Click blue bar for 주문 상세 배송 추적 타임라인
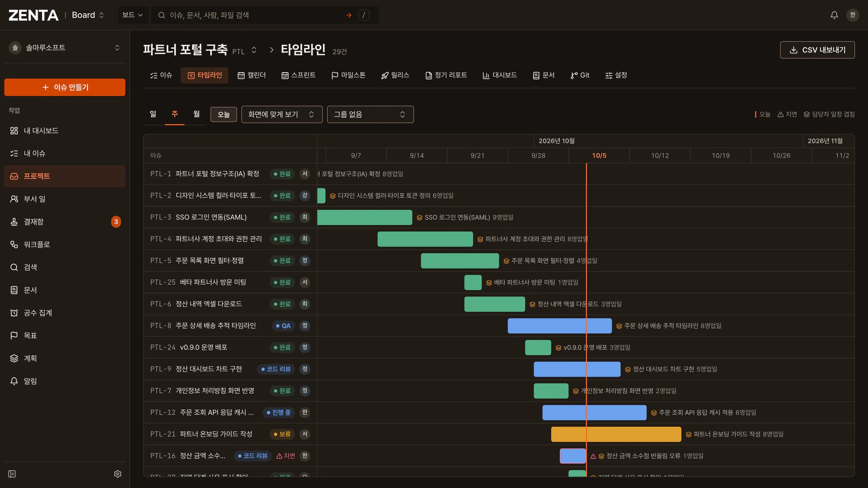This screenshot has width=868, height=488. coord(559,326)
